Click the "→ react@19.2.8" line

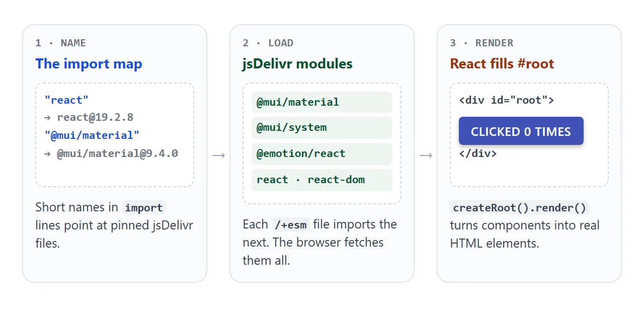pyautogui.click(x=89, y=117)
